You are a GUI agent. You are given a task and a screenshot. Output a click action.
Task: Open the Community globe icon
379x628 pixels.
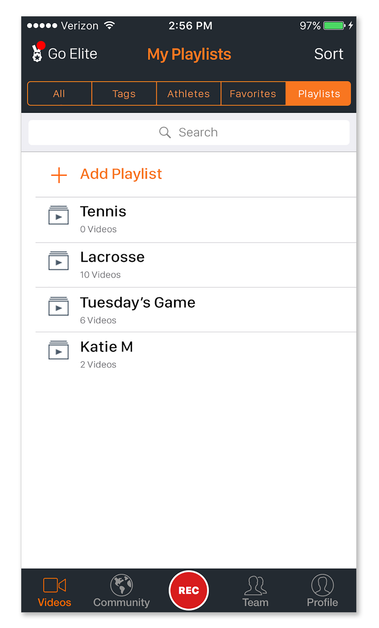coord(121,585)
